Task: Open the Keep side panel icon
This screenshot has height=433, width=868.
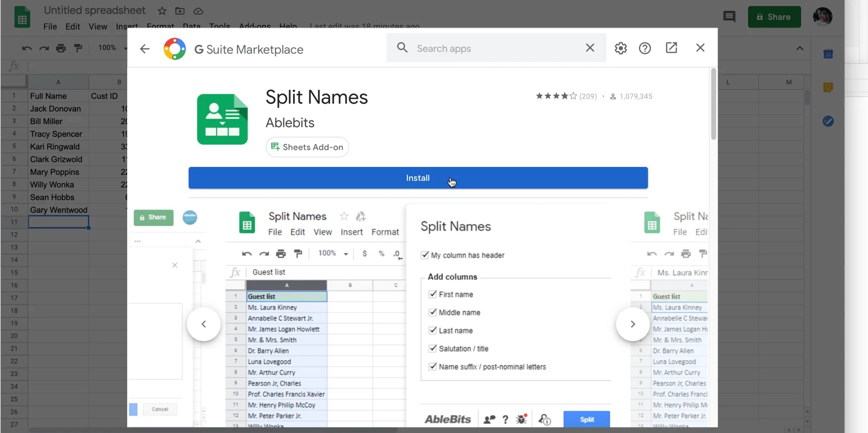Action: pos(828,87)
